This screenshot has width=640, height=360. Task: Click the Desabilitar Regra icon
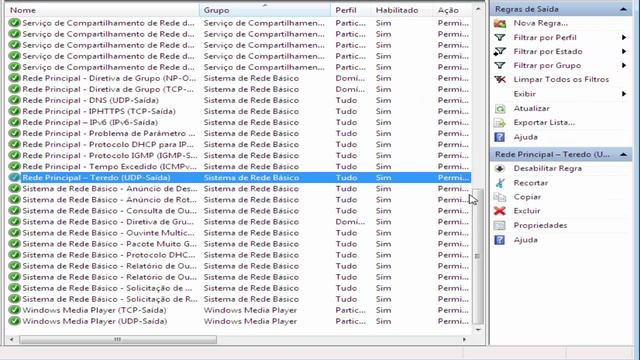coord(500,169)
